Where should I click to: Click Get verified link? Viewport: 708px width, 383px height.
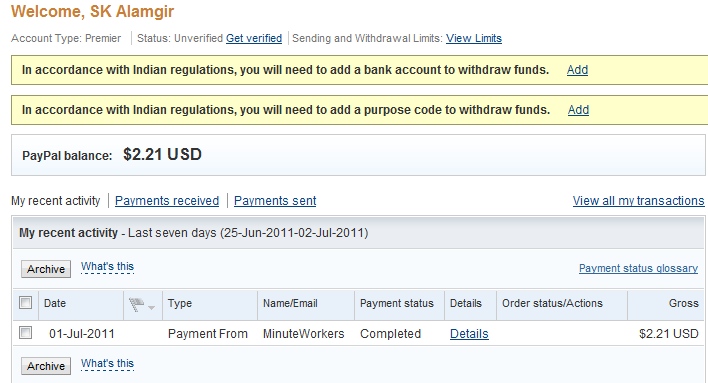254,38
